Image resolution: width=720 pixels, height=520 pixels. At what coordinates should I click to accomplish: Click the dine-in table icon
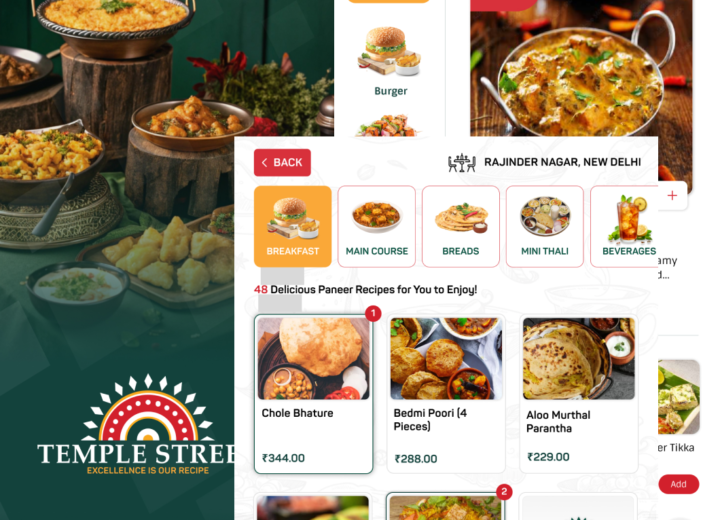[461, 163]
